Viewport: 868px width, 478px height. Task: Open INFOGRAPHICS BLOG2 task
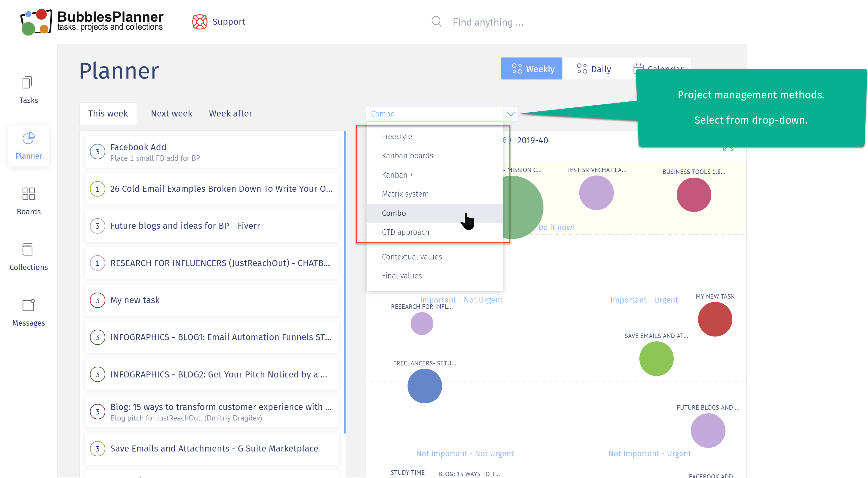tap(212, 374)
